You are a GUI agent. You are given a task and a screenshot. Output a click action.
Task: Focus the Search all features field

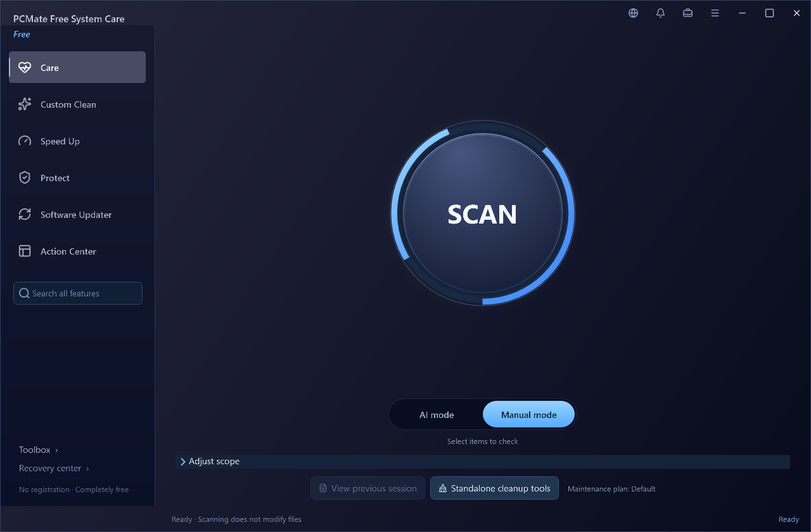coord(78,293)
